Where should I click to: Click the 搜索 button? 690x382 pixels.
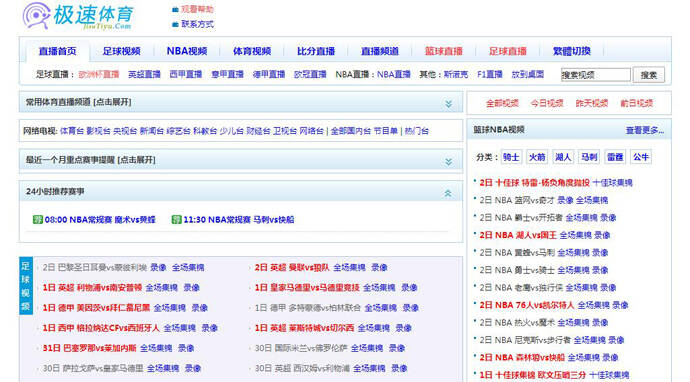click(x=649, y=75)
